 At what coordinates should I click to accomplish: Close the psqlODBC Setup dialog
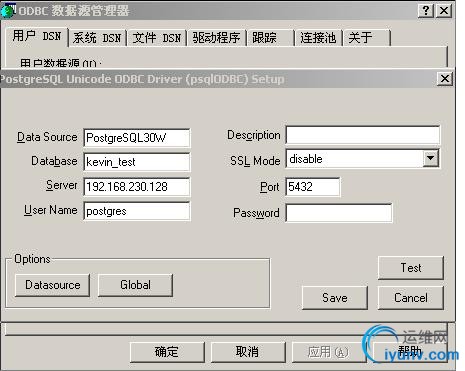click(445, 79)
